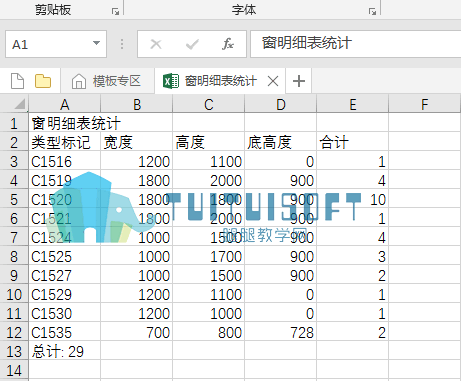Image resolution: width=461 pixels, height=381 pixels.
Task: Select row 1 header
Action: pyautogui.click(x=14, y=123)
